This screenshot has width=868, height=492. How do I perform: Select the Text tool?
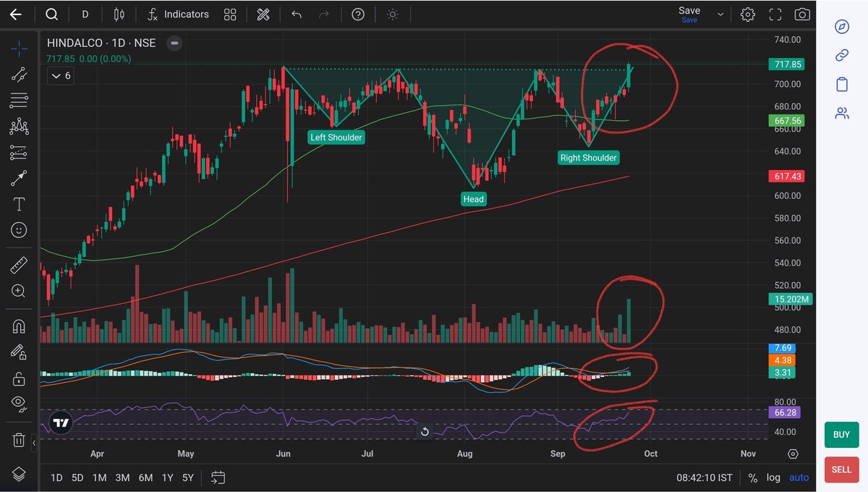[19, 204]
